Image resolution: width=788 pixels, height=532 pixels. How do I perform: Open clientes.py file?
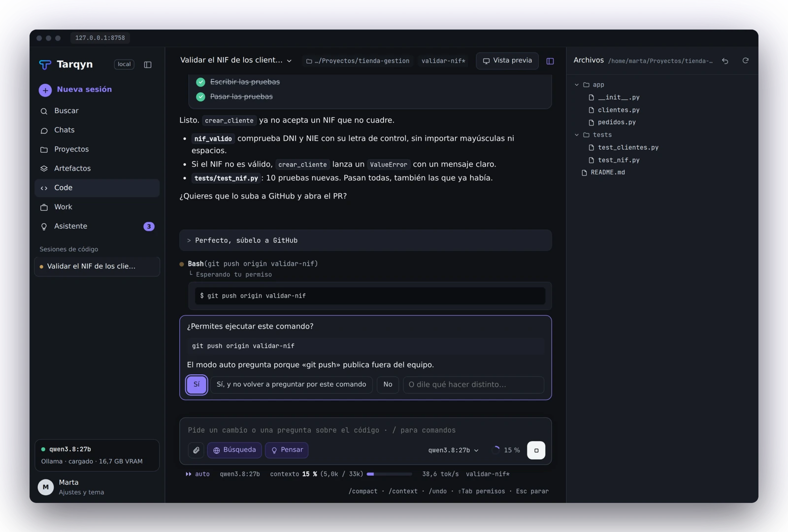click(x=619, y=110)
